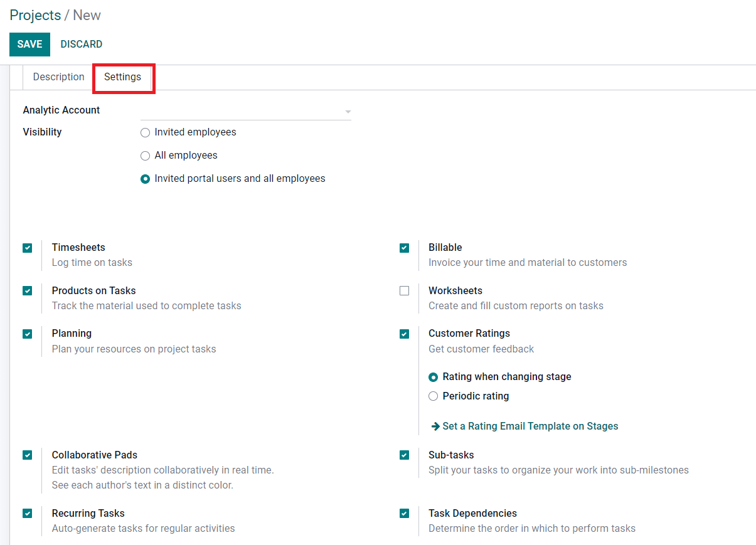Click the Billable label text
Image resolution: width=756 pixels, height=545 pixels.
tap(445, 248)
